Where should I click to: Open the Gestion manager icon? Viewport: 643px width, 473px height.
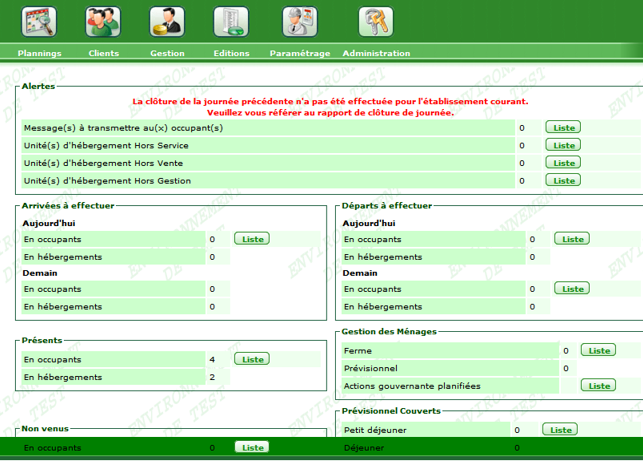[167, 21]
